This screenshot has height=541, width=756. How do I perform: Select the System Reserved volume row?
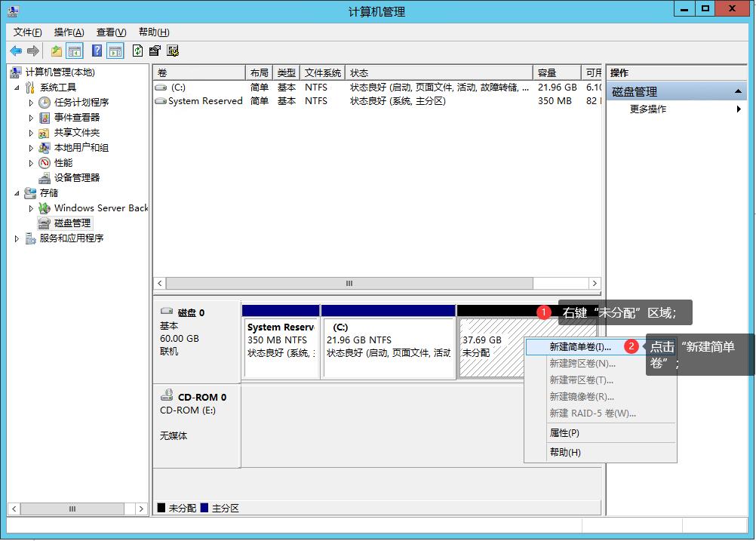[205, 101]
